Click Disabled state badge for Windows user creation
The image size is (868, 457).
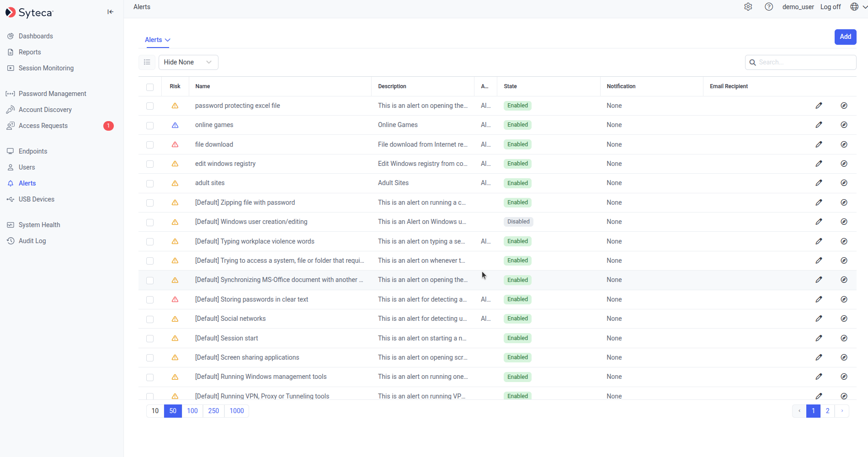518,222
